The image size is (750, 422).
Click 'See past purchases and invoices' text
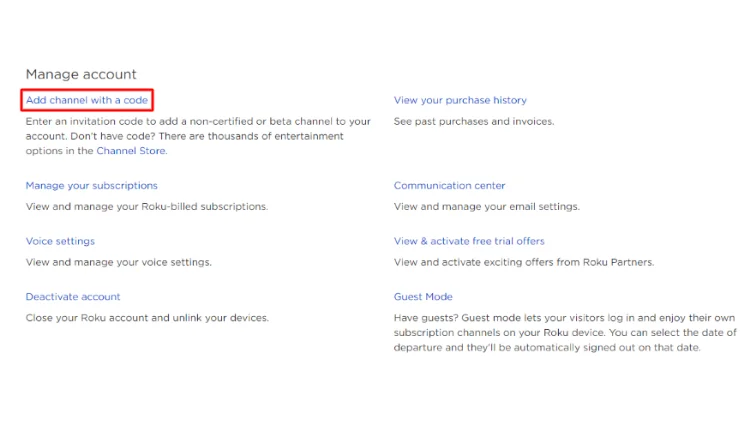click(x=473, y=121)
